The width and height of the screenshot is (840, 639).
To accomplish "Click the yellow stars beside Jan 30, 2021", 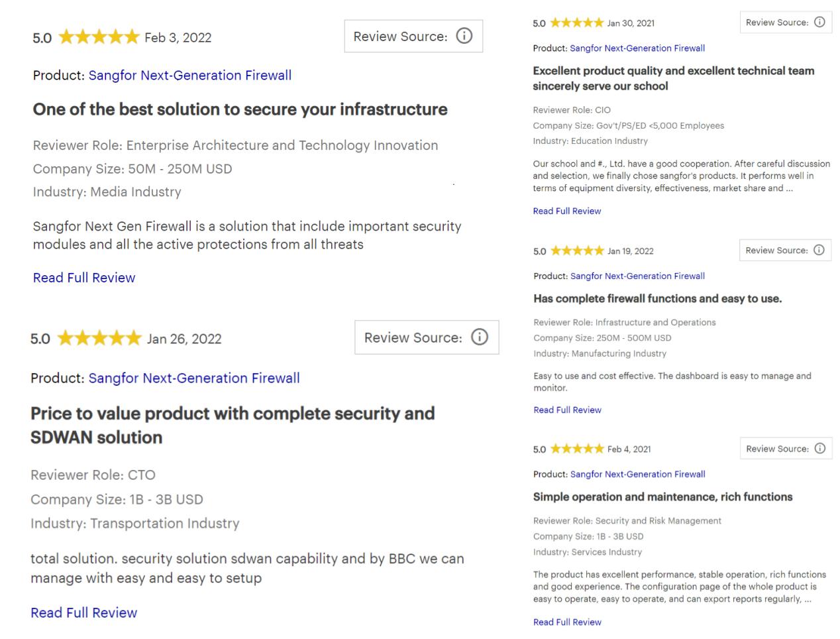I will pos(576,23).
